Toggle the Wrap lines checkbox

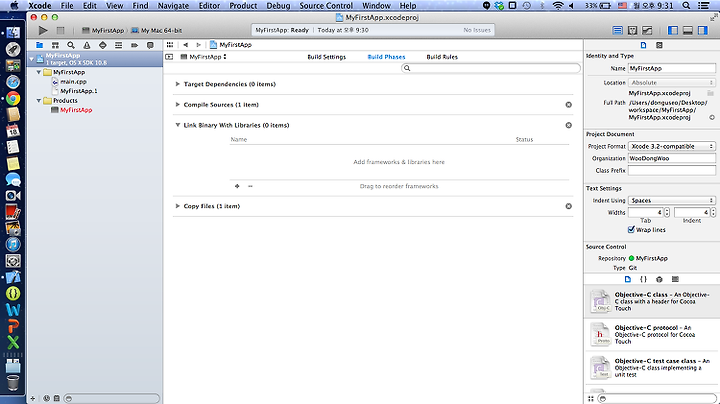click(631, 229)
